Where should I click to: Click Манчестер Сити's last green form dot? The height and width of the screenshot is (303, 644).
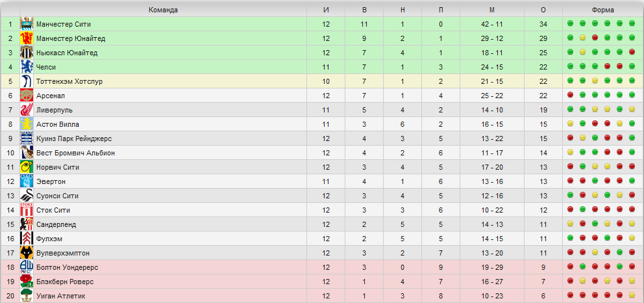[x=632, y=23]
